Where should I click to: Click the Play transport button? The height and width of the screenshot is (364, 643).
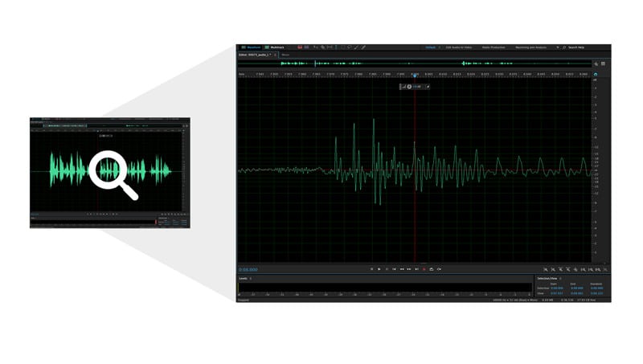[379, 269]
